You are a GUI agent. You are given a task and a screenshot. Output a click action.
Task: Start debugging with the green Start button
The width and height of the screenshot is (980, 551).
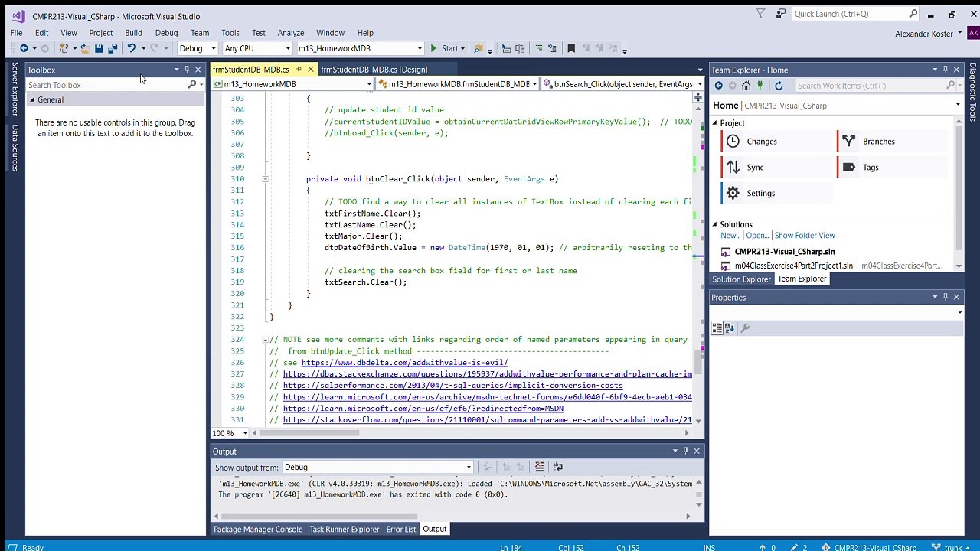click(x=444, y=48)
